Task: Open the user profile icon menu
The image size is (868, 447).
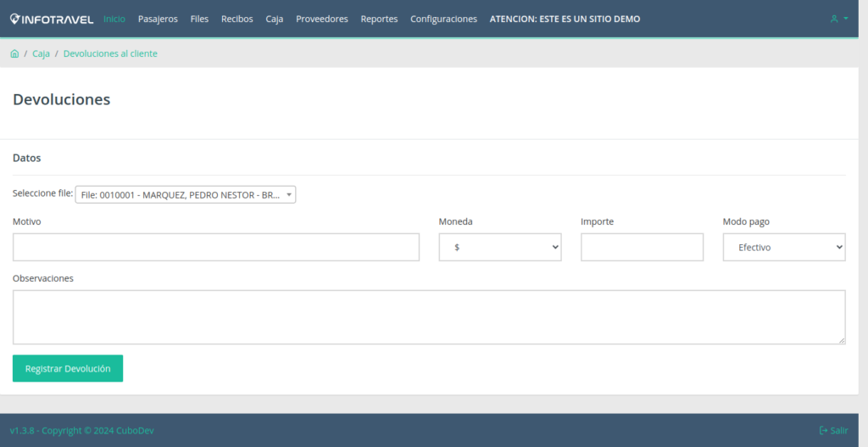Action: click(x=838, y=19)
